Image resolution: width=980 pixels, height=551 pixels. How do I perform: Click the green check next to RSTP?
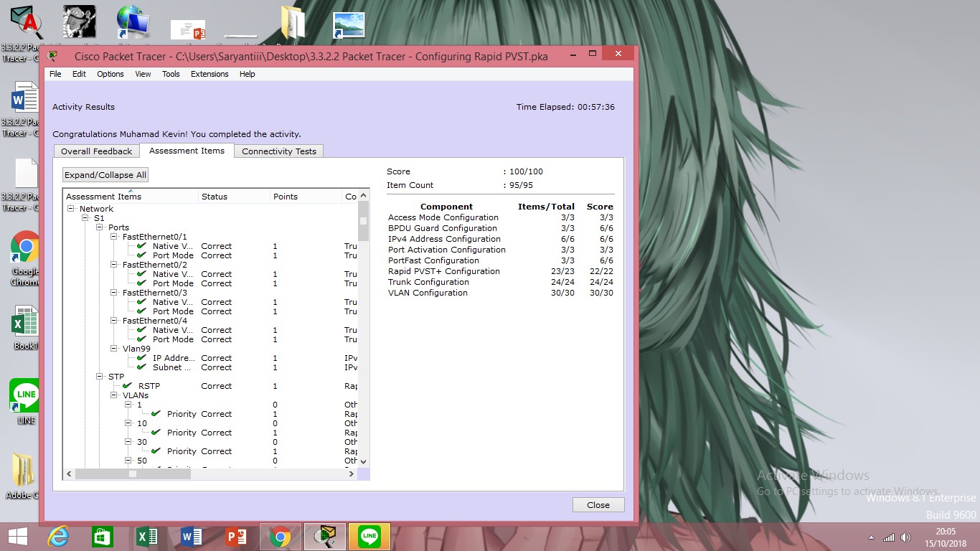pyautogui.click(x=128, y=385)
